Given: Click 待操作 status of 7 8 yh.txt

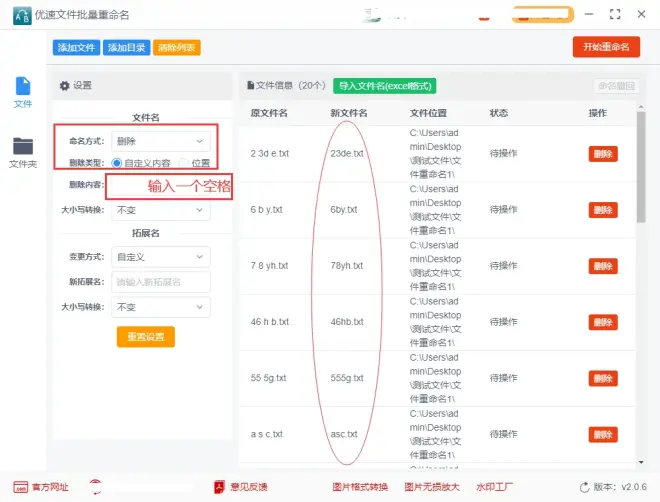Looking at the screenshot, I should 503,266.
